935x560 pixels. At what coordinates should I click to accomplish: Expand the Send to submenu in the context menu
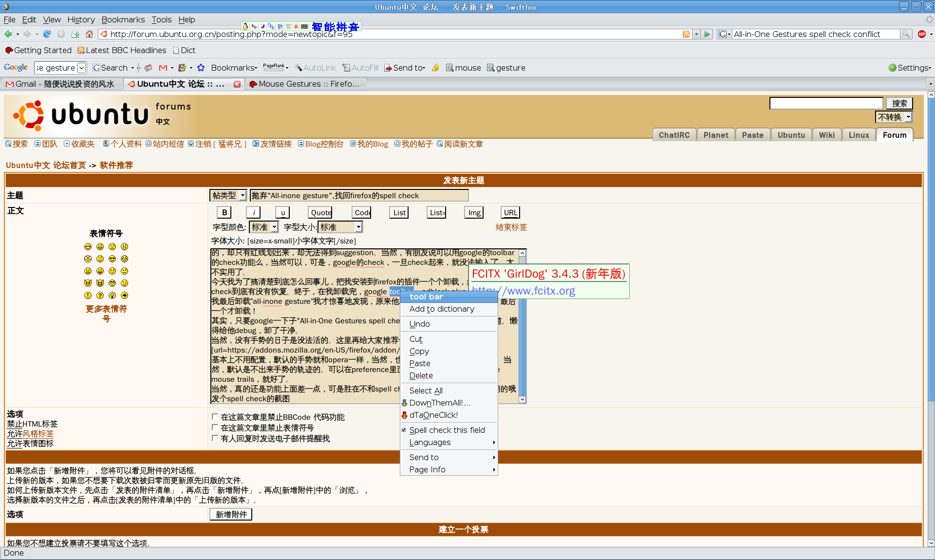(449, 457)
